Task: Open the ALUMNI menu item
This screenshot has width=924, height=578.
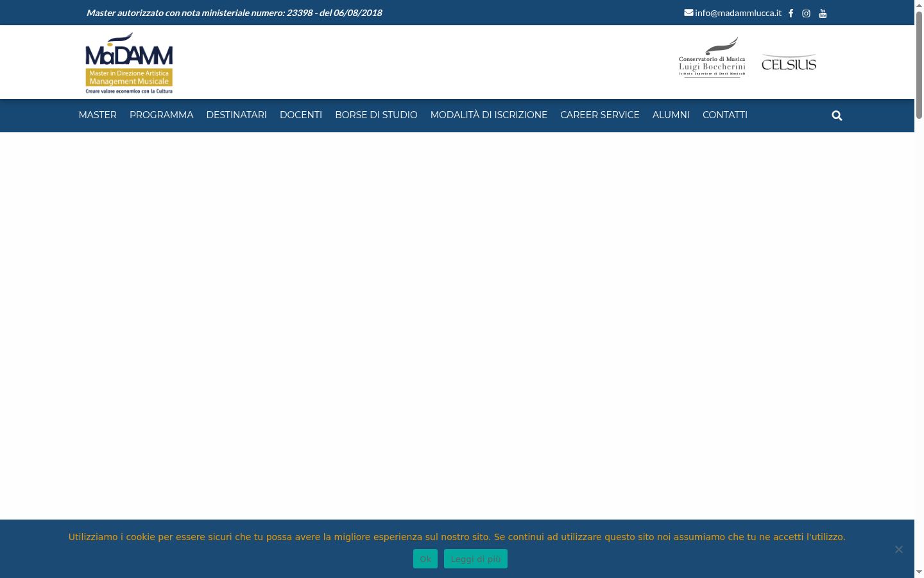Action: point(671,115)
